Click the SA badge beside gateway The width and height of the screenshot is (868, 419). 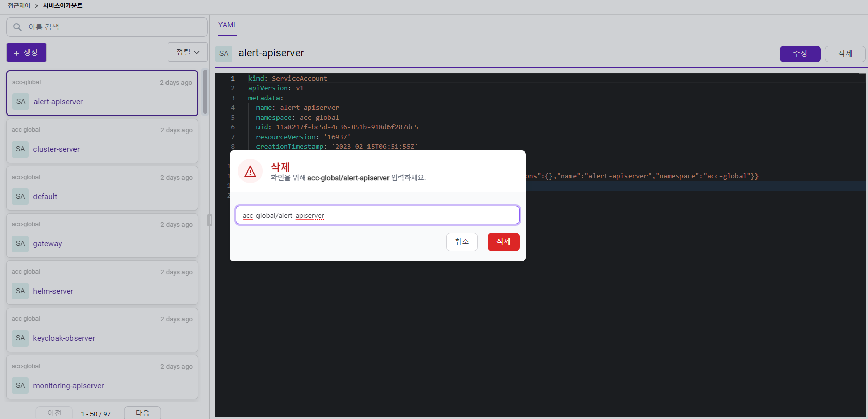(x=21, y=244)
